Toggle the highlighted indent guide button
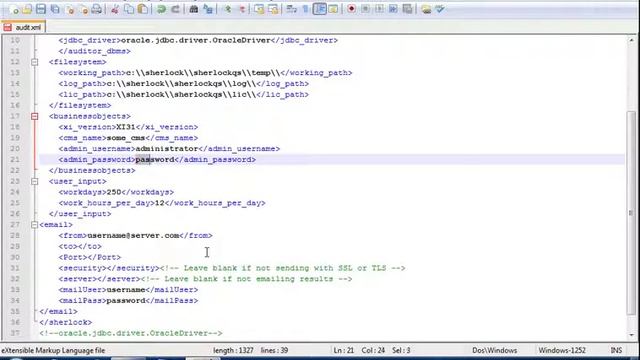The image size is (640, 360). tap(320, 9)
